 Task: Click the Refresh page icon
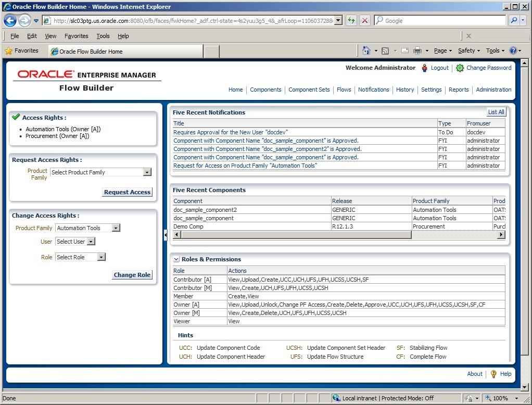[351, 21]
